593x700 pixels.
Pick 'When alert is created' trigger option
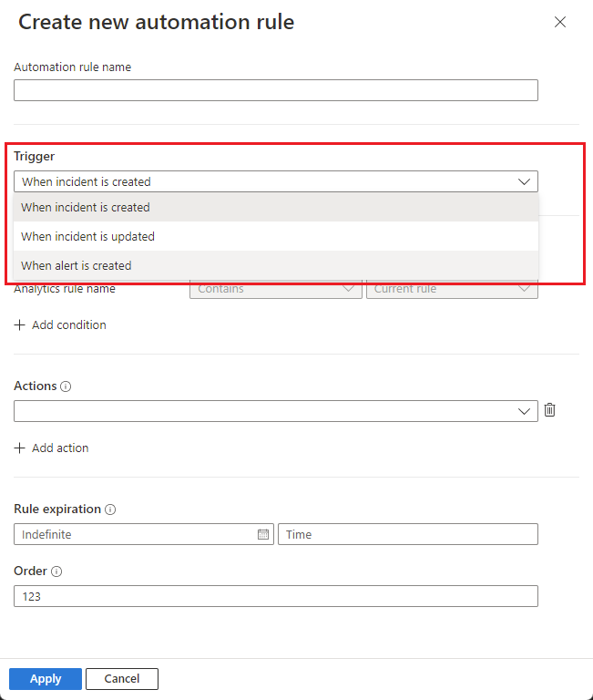pyautogui.click(x=276, y=265)
